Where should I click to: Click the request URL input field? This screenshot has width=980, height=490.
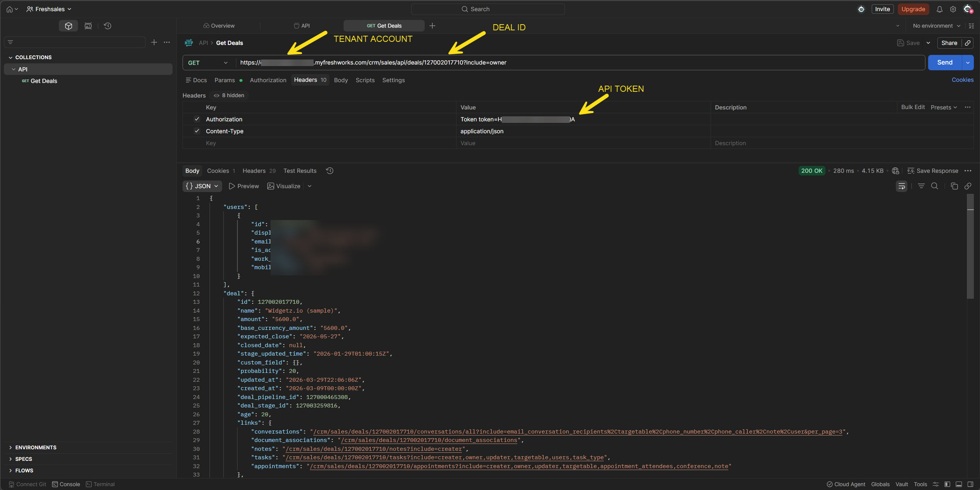[580, 63]
